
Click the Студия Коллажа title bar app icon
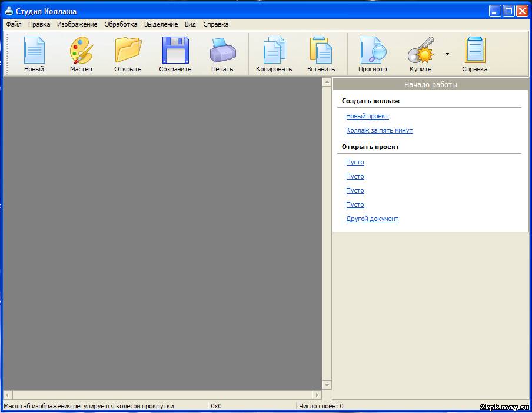coord(9,11)
